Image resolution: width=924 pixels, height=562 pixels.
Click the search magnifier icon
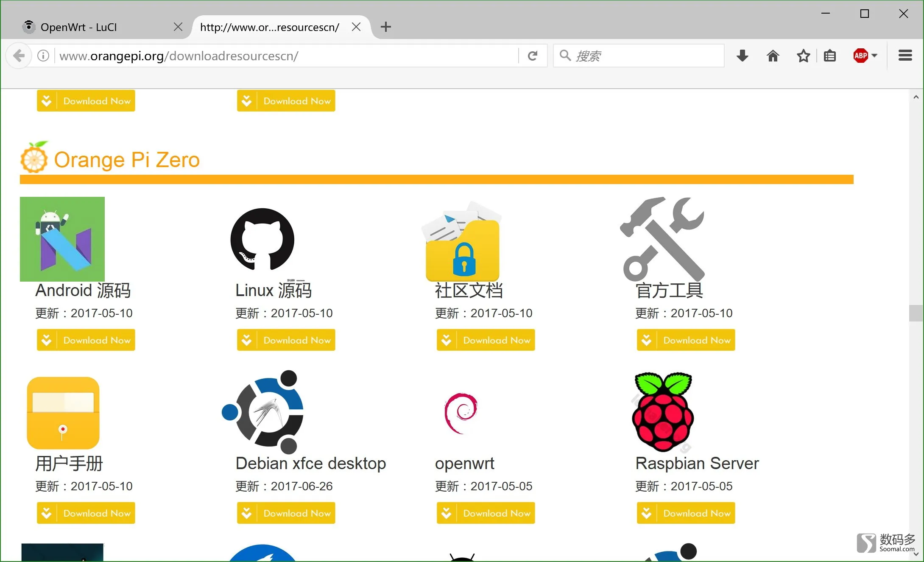point(565,56)
